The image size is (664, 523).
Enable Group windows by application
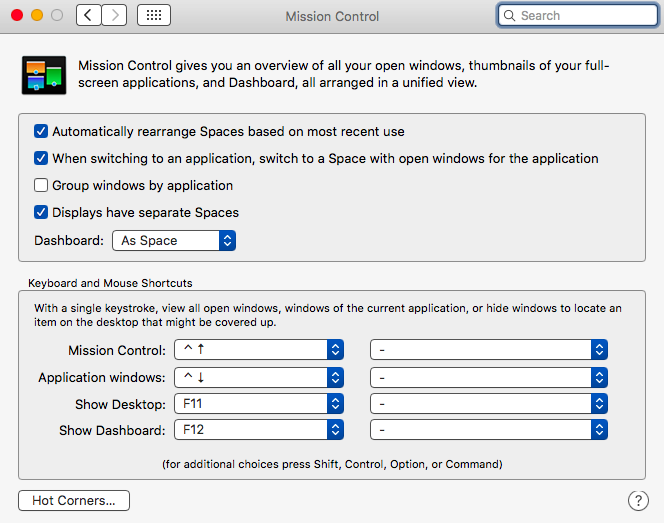pos(41,185)
